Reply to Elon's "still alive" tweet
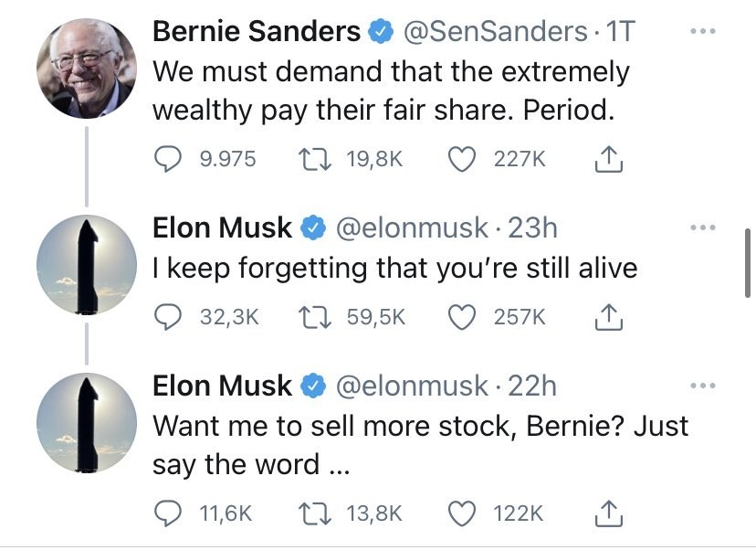 click(167, 316)
